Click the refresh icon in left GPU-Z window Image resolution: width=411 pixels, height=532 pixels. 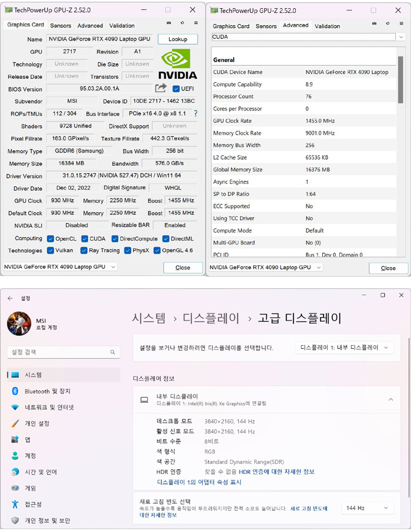click(x=182, y=23)
